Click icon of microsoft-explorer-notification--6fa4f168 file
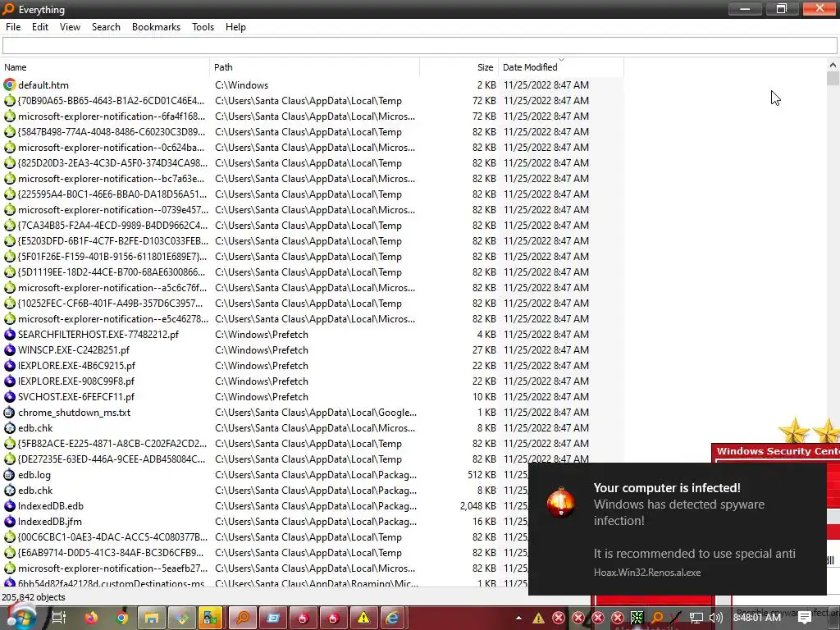This screenshot has width=840, height=630. tap(9, 116)
